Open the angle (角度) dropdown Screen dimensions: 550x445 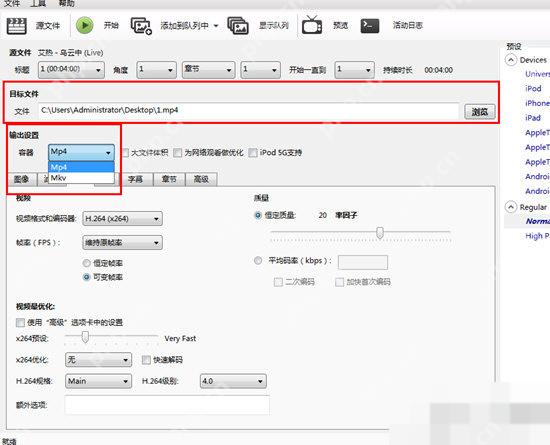(x=156, y=70)
